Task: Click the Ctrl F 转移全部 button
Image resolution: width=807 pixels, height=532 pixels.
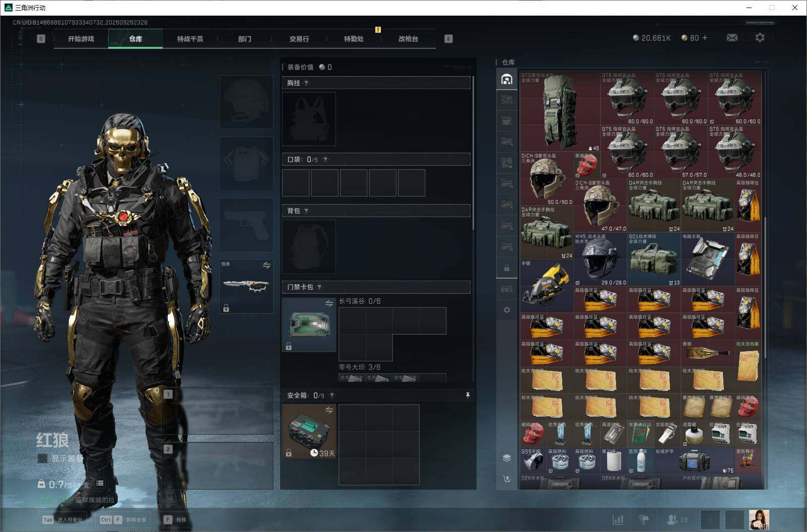Action: point(123,519)
